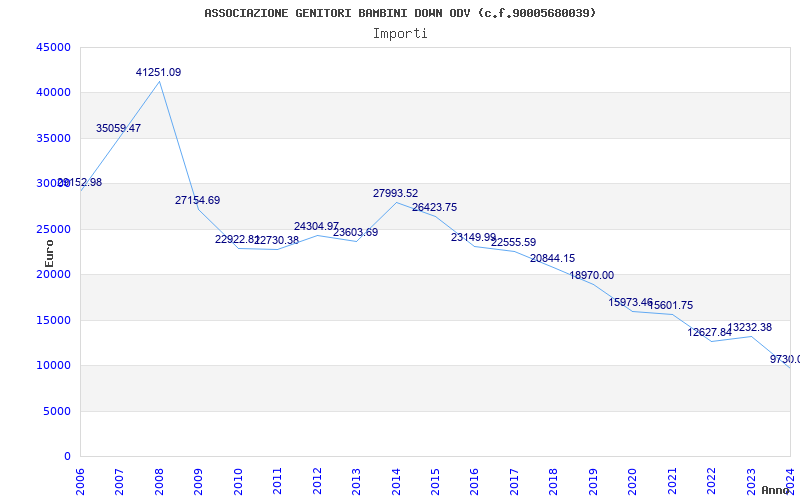Click the x-axis year 2018
Screen dimensions: 800x500
[x=554, y=482]
